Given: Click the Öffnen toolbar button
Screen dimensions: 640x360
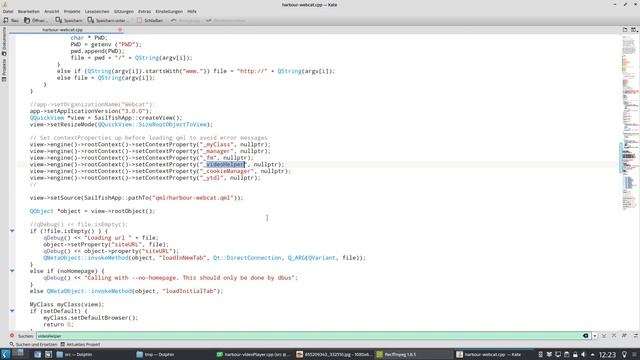Looking at the screenshot, I should point(36,20).
